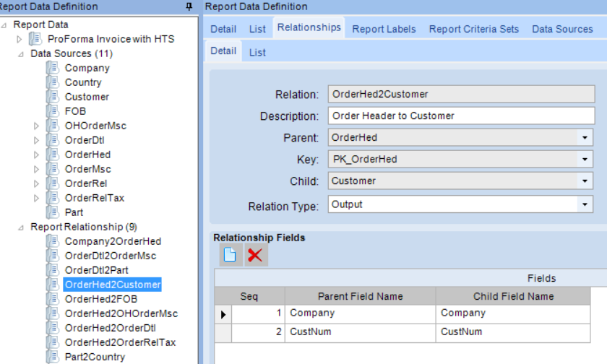Collapse the Report Relationship (9) group
Screen dimensions: 607x364
point(21,227)
